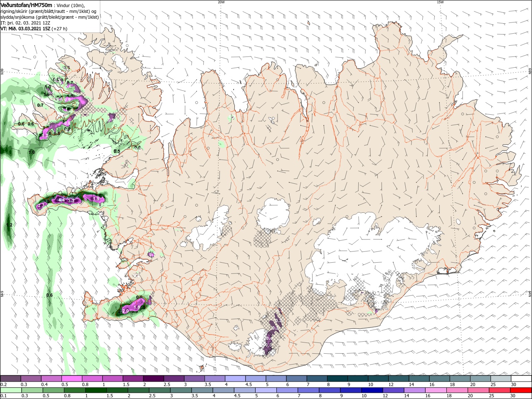
Task: Click the 'rigning/skúrir' legend description line
Action: pyautogui.click(x=49, y=11)
